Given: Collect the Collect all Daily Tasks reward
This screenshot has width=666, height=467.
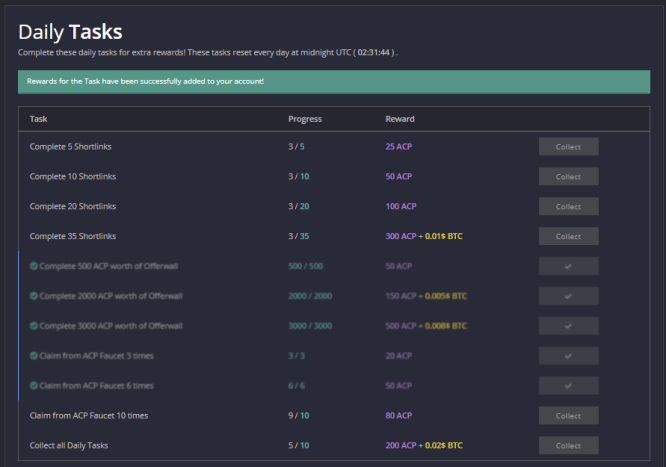Looking at the screenshot, I should [x=568, y=445].
